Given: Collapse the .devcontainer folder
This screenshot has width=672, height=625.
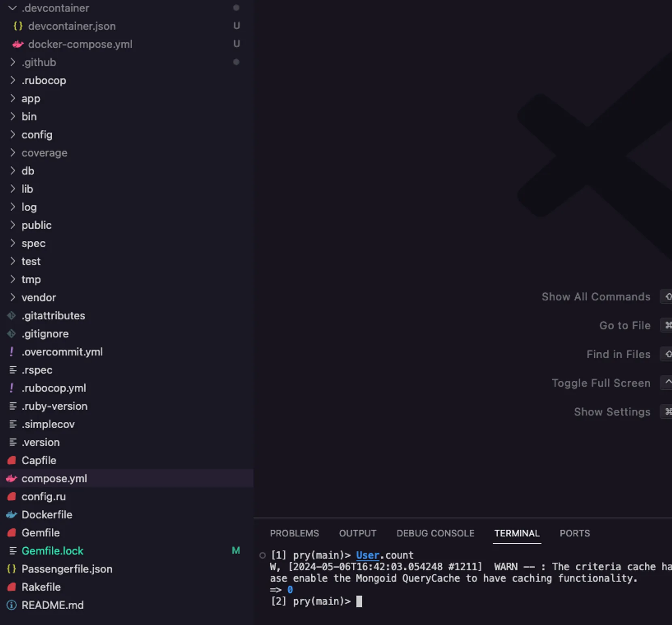Looking at the screenshot, I should [12, 8].
